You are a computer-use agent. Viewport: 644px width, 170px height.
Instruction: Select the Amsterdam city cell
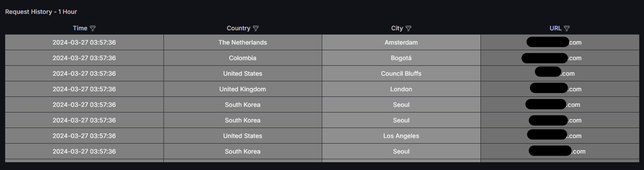[x=401, y=42]
